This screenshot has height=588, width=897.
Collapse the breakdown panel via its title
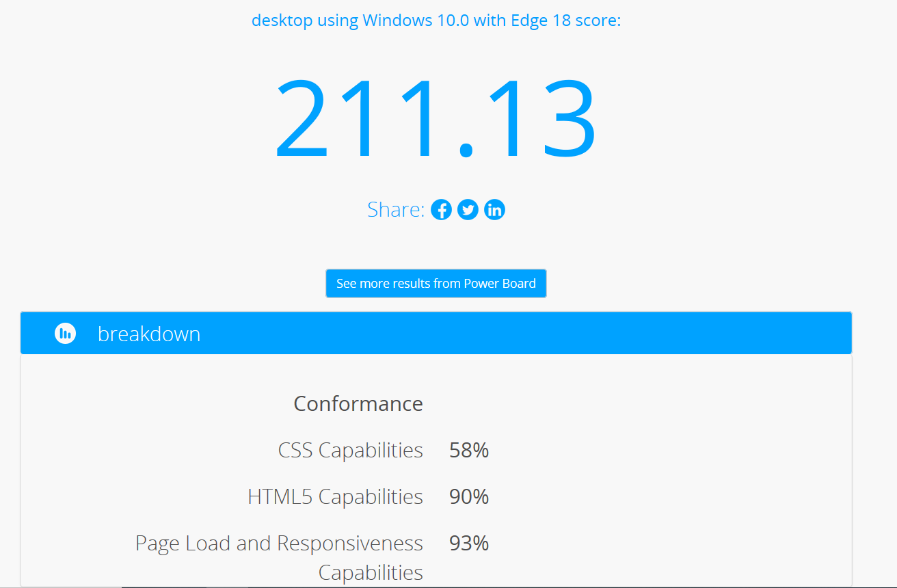(x=149, y=334)
